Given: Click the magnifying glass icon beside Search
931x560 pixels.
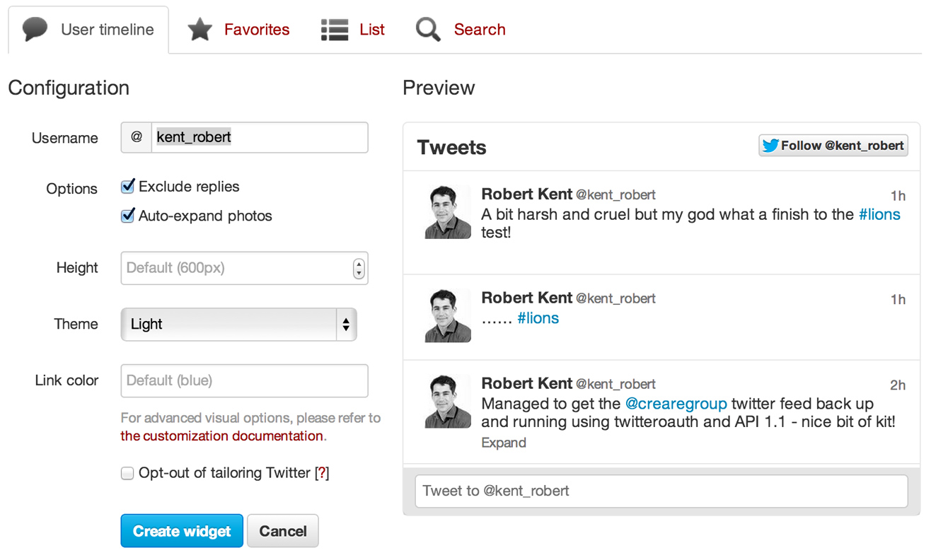Looking at the screenshot, I should tap(428, 30).
